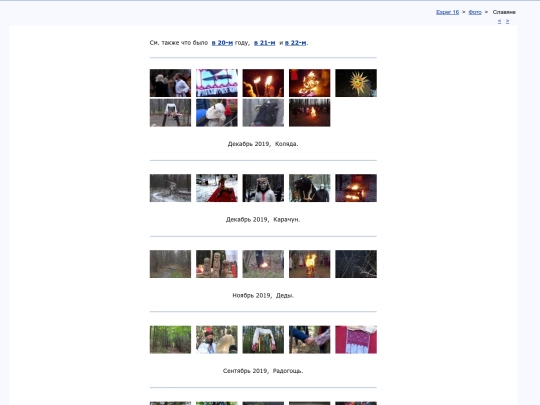Viewport: 540px width, 405px height.
Task: Open Коляда thumbnail of black goat mask
Action: point(263,113)
